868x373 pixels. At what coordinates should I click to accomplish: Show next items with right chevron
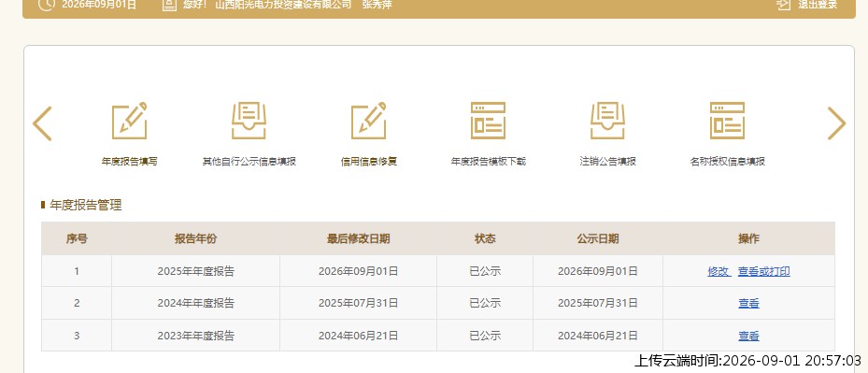pyautogui.click(x=836, y=123)
